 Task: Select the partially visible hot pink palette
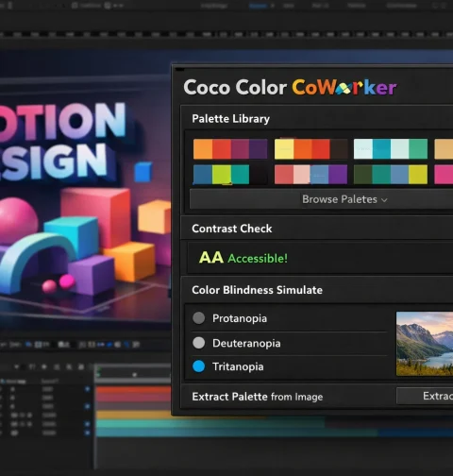click(444, 175)
